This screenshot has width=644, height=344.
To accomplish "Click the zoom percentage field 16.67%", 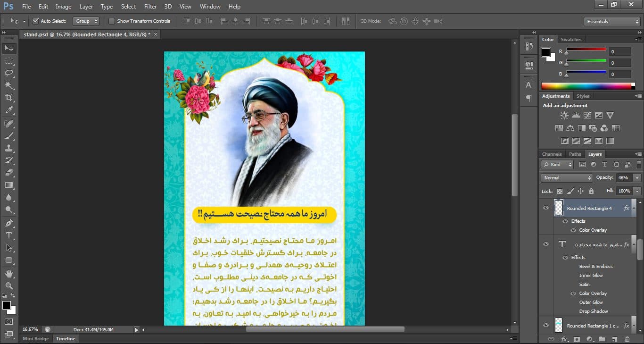I will pyautogui.click(x=31, y=329).
